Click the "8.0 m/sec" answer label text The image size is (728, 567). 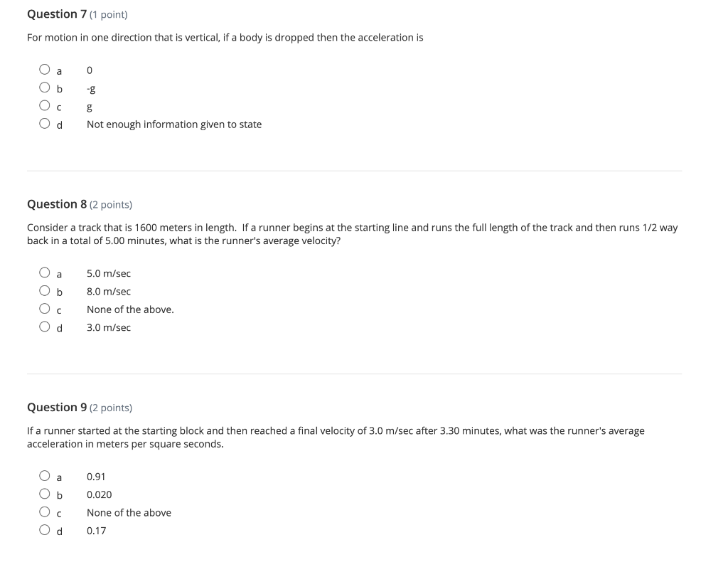click(108, 291)
